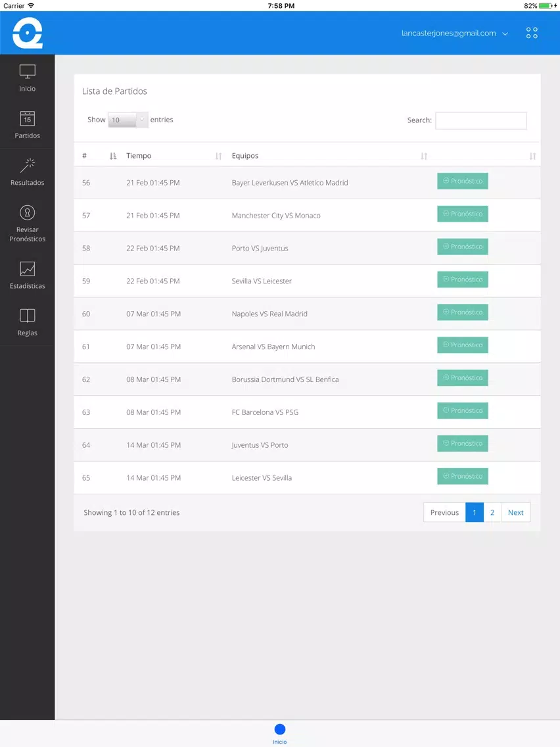Click the Tiempo column header text
Viewport: 560px width, 747px height.
[139, 156]
